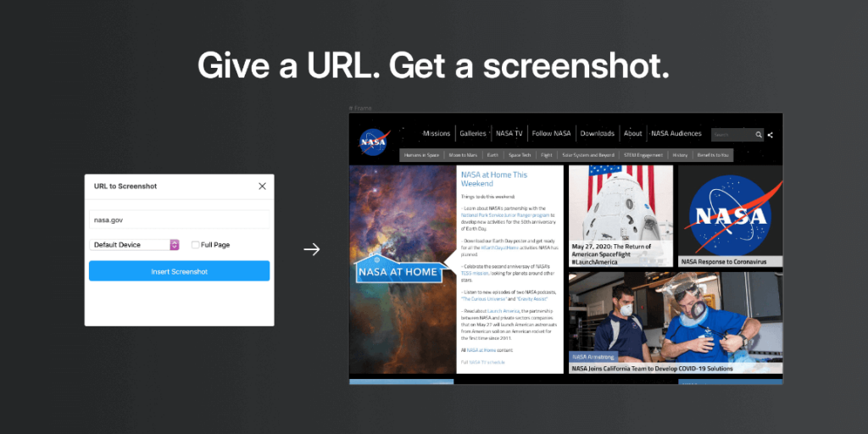Screen dimensions: 868x434
Task: Follow the National Park Service Junior Ranger link
Action: pos(505,214)
